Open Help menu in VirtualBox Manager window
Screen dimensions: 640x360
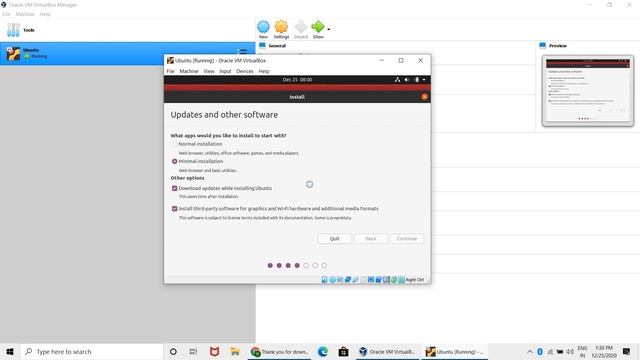(x=45, y=14)
